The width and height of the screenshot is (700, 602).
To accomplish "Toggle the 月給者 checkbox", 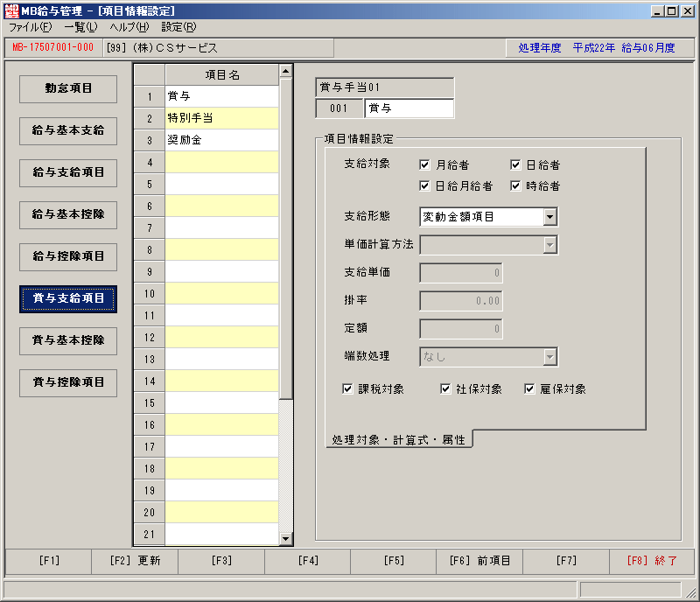I will (x=424, y=164).
